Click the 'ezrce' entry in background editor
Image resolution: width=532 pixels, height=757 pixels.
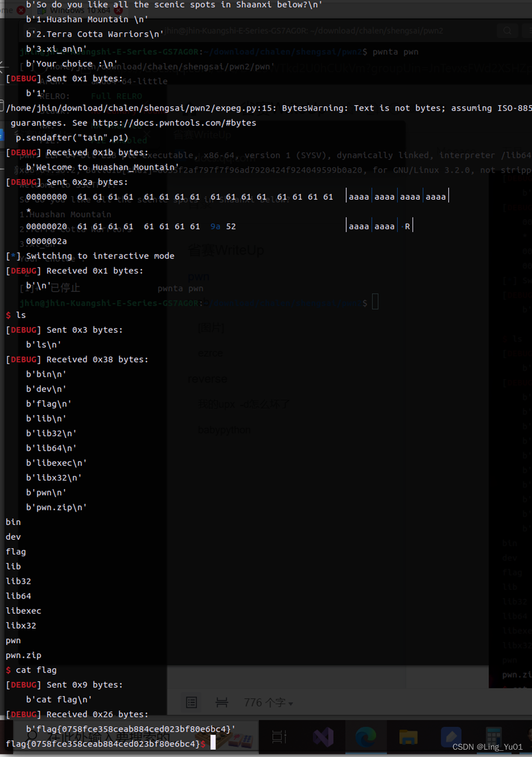[211, 353]
